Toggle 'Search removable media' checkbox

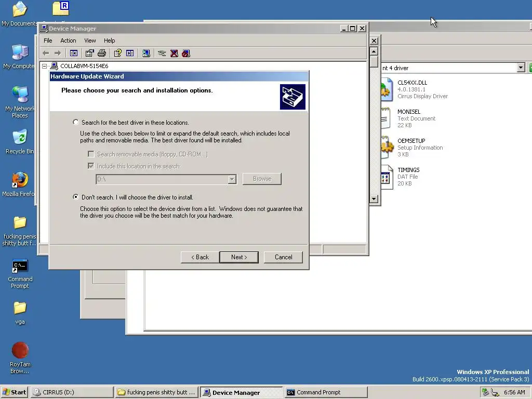click(91, 154)
